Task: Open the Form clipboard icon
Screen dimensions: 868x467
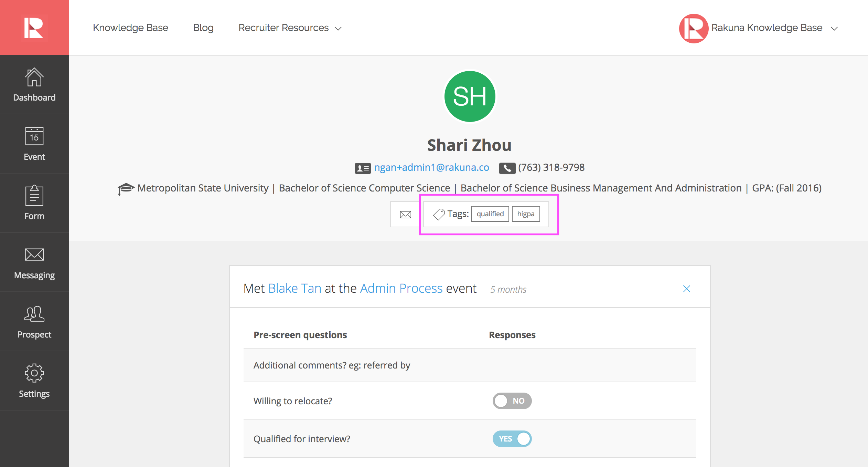Action: pos(34,196)
